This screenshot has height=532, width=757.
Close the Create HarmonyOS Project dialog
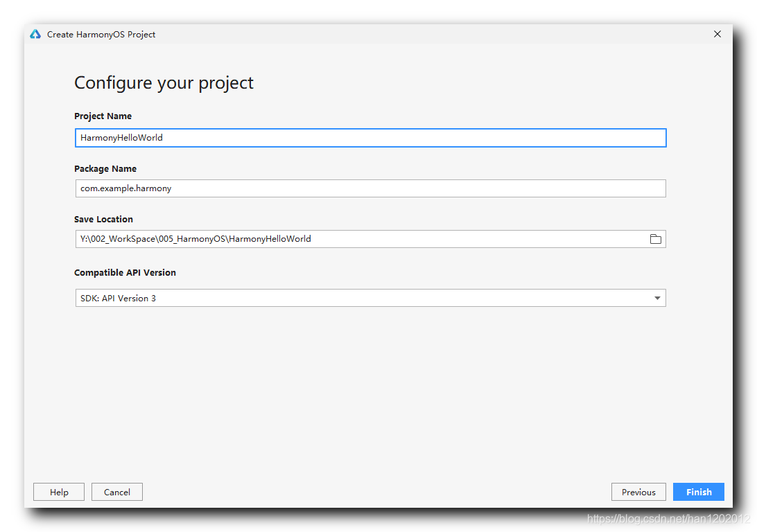717,34
